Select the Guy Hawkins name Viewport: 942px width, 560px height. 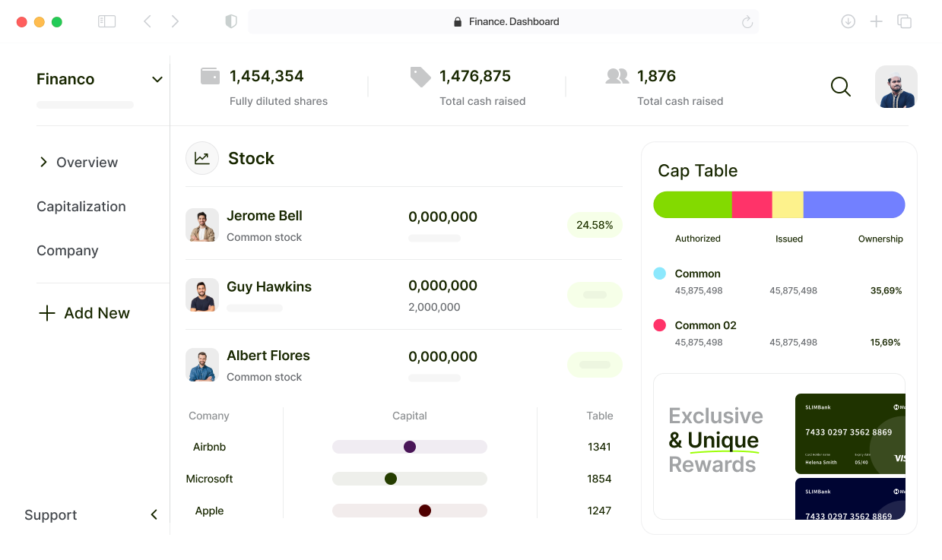(x=269, y=286)
